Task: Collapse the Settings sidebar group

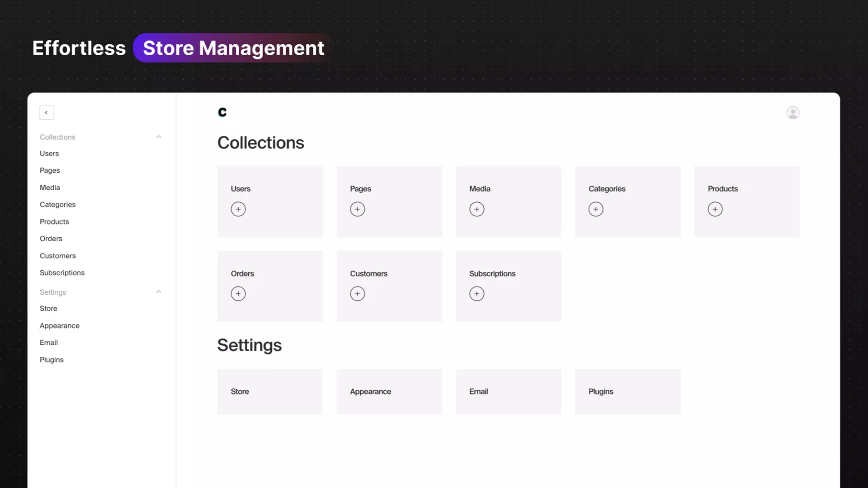Action: tap(159, 292)
